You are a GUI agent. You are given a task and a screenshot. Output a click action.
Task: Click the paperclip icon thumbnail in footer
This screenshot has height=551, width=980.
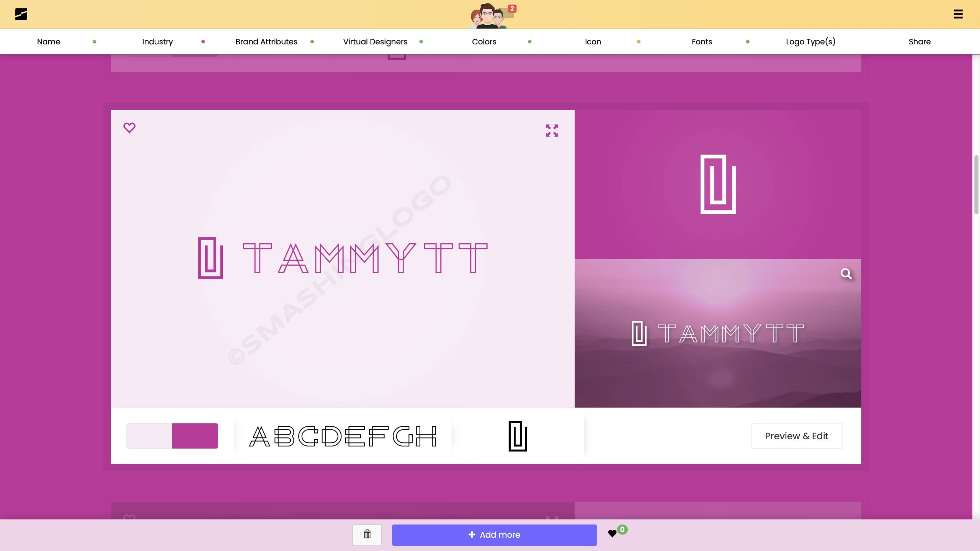pos(518,436)
